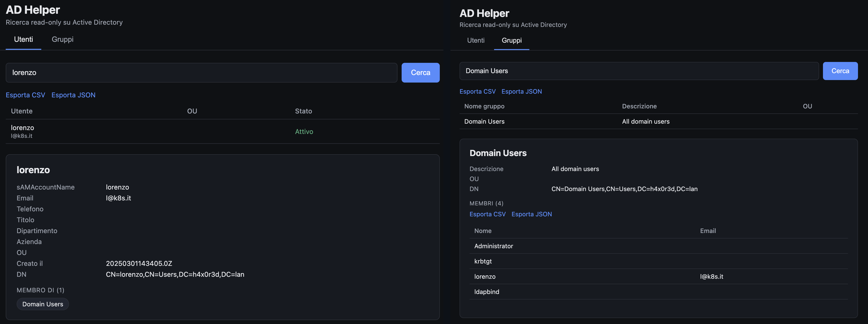
Task: Click sAMAccountName value lorenzo in user details
Action: (x=117, y=187)
